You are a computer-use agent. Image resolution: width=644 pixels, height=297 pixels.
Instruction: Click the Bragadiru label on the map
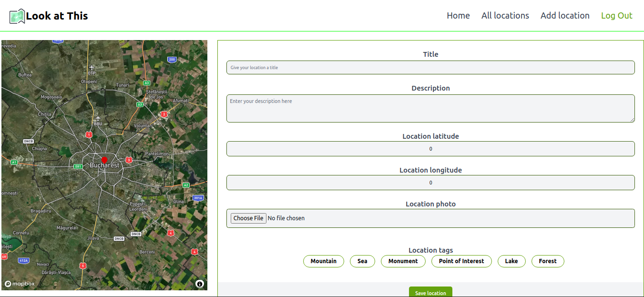tap(41, 211)
